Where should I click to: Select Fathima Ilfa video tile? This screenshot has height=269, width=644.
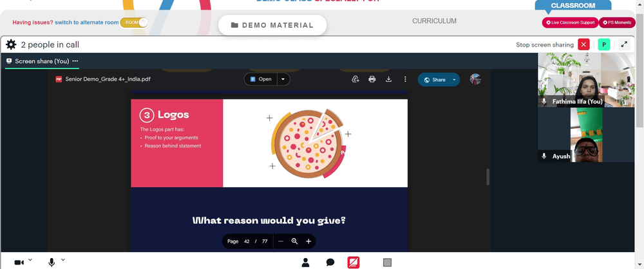(x=586, y=80)
